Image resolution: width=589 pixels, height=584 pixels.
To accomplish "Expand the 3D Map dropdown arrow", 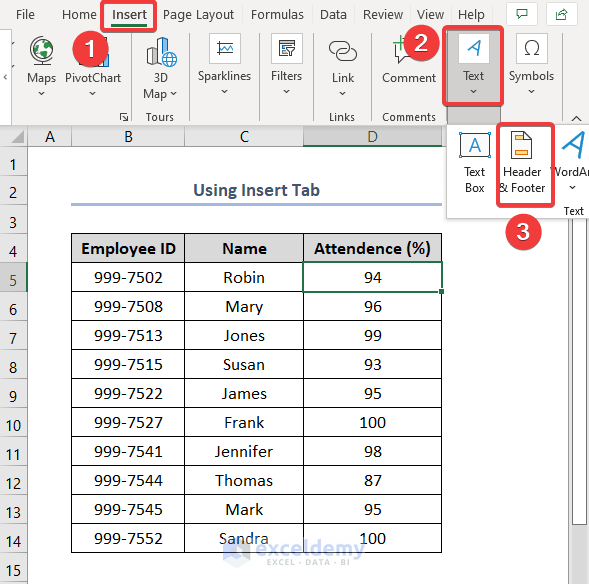I will coord(173,94).
